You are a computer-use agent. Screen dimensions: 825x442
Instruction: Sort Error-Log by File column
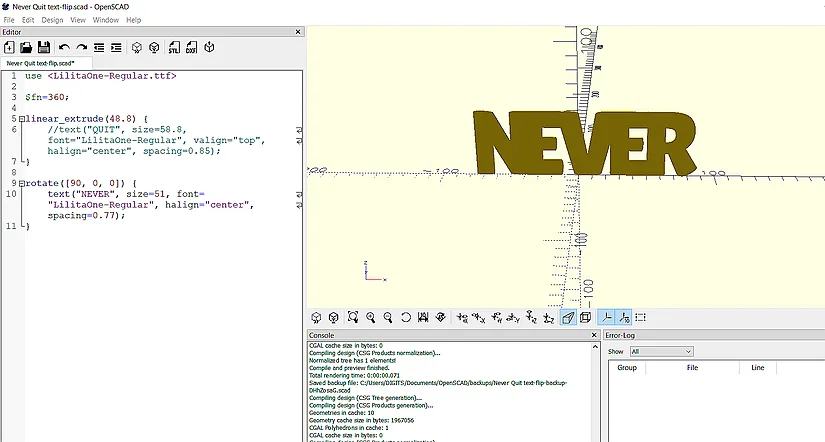point(692,368)
